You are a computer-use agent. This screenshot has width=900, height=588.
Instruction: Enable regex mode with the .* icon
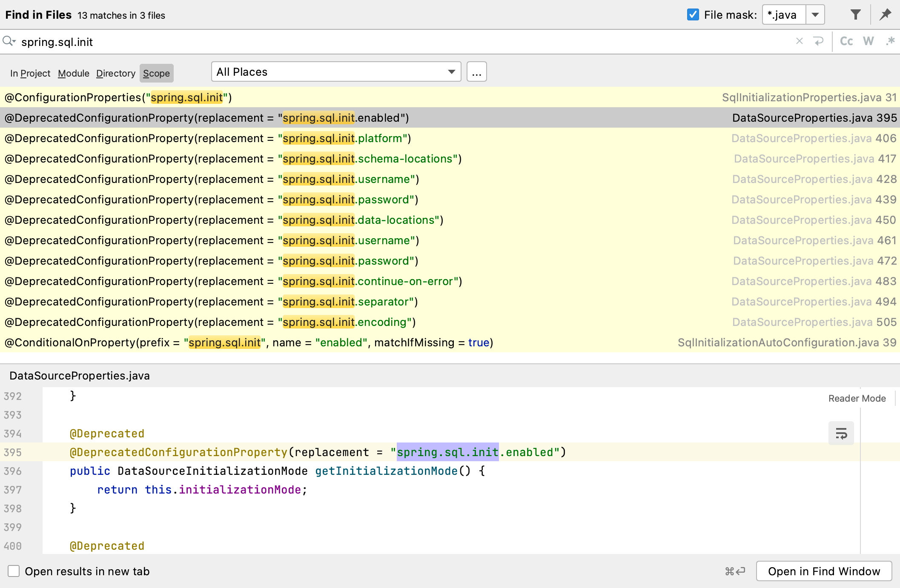pyautogui.click(x=891, y=41)
